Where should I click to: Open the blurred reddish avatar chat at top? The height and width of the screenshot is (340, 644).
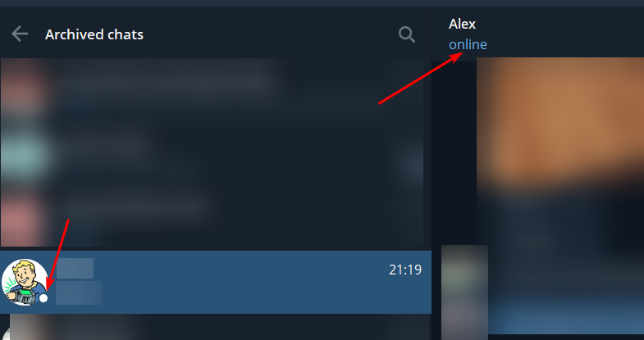pyautogui.click(x=25, y=86)
